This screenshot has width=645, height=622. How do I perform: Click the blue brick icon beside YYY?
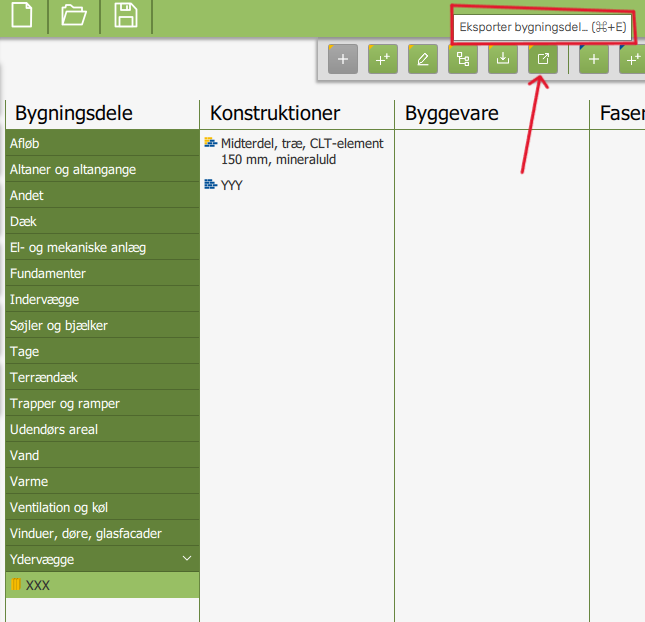click(x=211, y=184)
